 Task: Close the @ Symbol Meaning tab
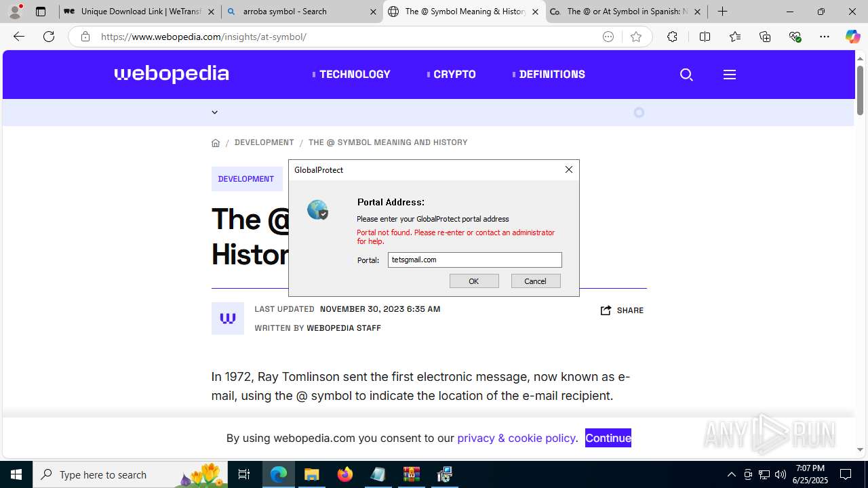click(535, 12)
